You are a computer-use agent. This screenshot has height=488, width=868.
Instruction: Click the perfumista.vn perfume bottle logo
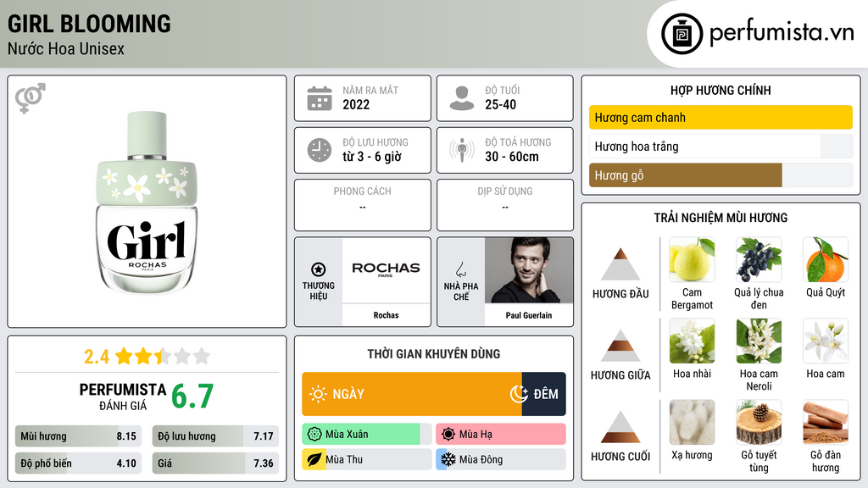pos(682,34)
